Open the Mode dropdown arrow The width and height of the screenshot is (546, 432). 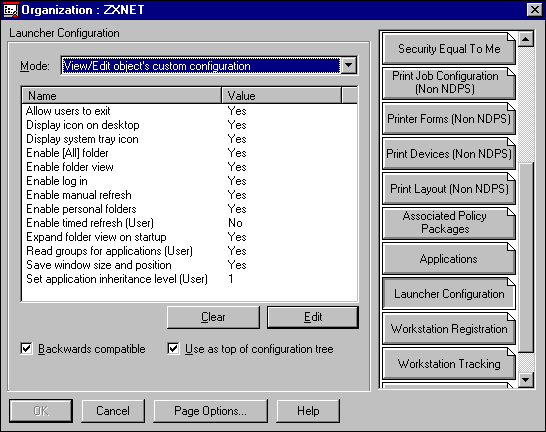pos(349,65)
